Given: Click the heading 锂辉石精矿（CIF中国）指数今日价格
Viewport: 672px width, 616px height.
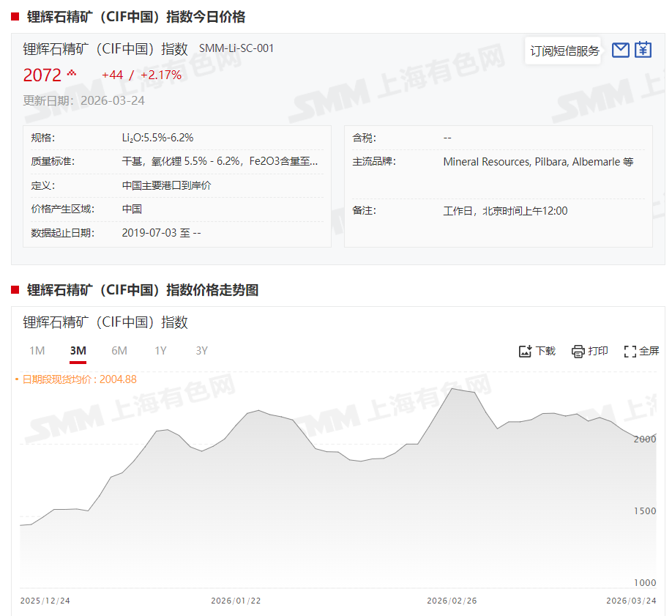Looking at the screenshot, I should tap(136, 17).
